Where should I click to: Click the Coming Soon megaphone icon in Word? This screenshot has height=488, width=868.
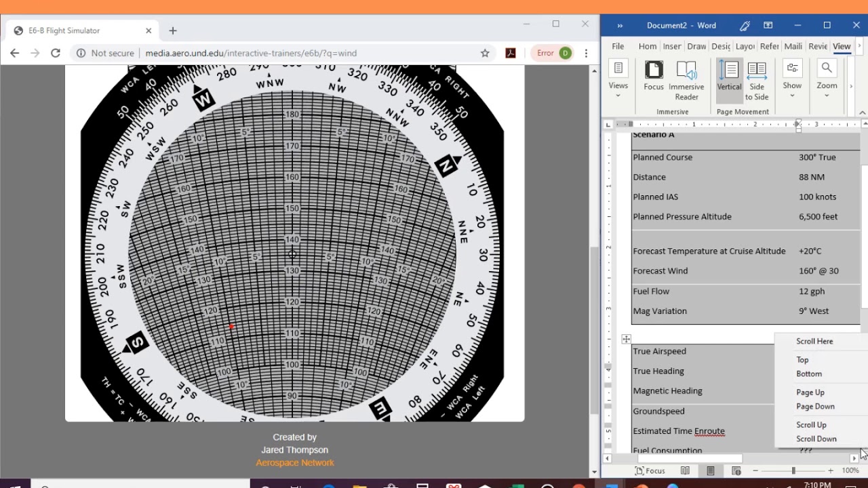[745, 26]
